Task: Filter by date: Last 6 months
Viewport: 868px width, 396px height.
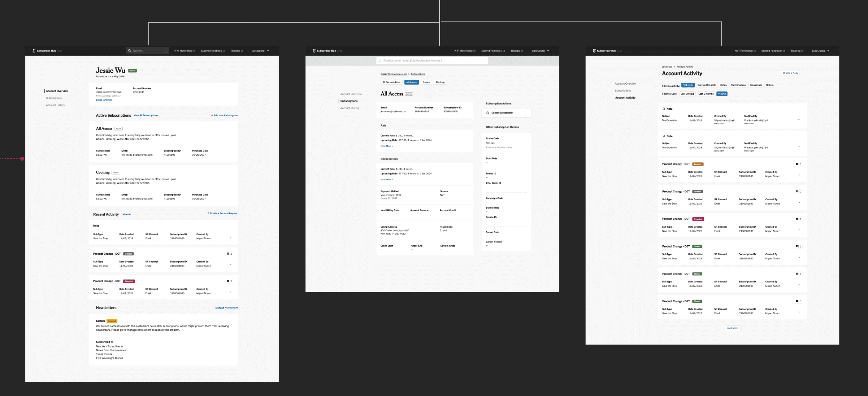Action: (x=706, y=94)
